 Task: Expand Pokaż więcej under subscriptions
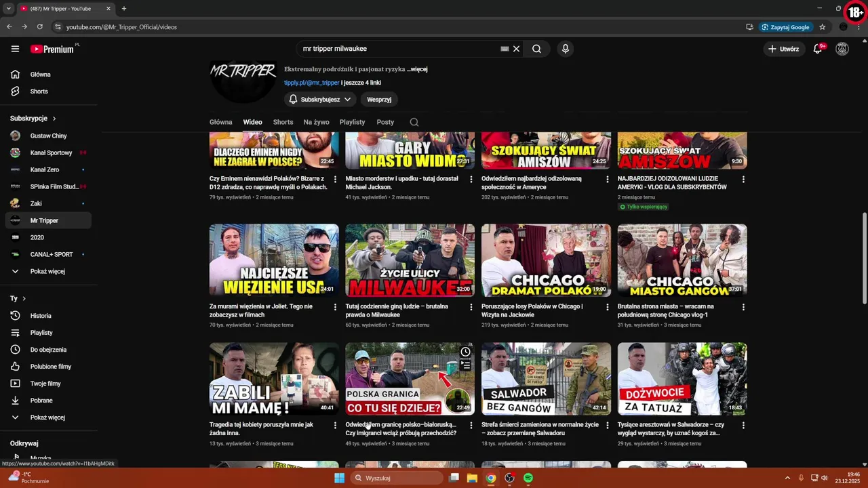click(48, 272)
